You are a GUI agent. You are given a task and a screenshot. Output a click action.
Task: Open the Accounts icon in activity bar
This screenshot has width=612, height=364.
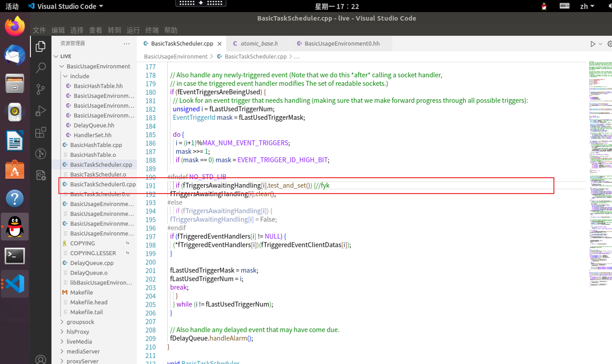coord(40,359)
